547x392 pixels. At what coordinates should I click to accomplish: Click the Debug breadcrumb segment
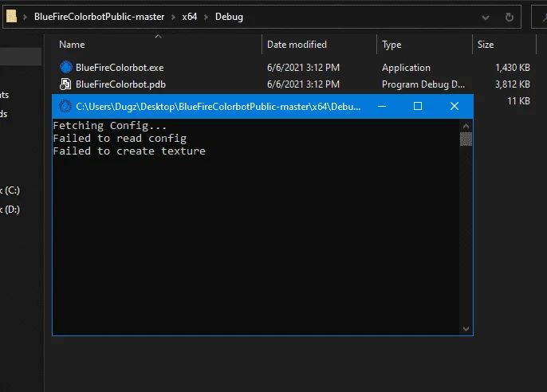(229, 17)
